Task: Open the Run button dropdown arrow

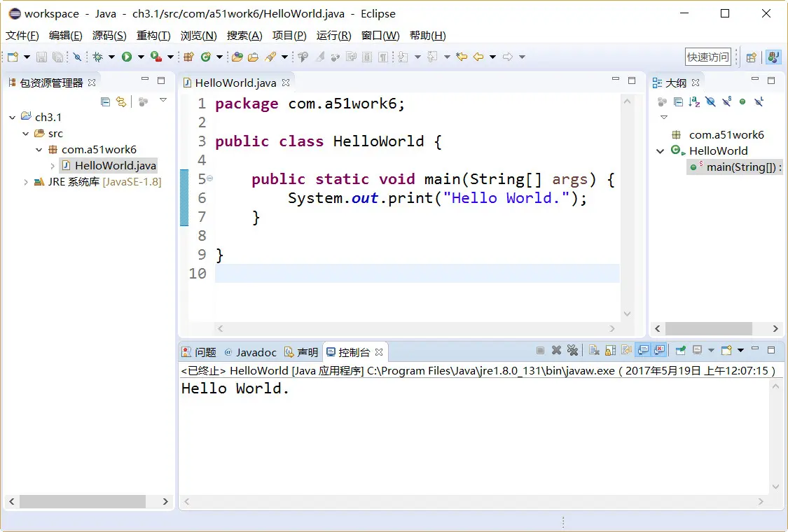Action: pyautogui.click(x=141, y=57)
